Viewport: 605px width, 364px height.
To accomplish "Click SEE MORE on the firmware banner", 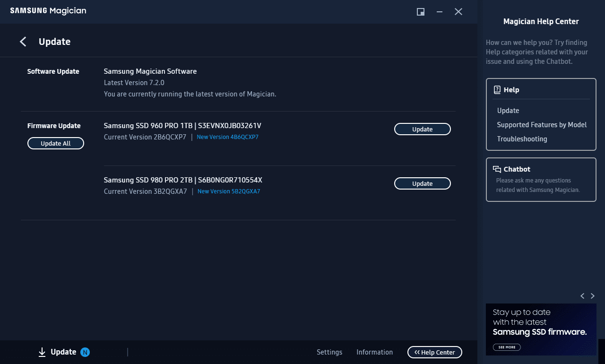I will [506, 347].
